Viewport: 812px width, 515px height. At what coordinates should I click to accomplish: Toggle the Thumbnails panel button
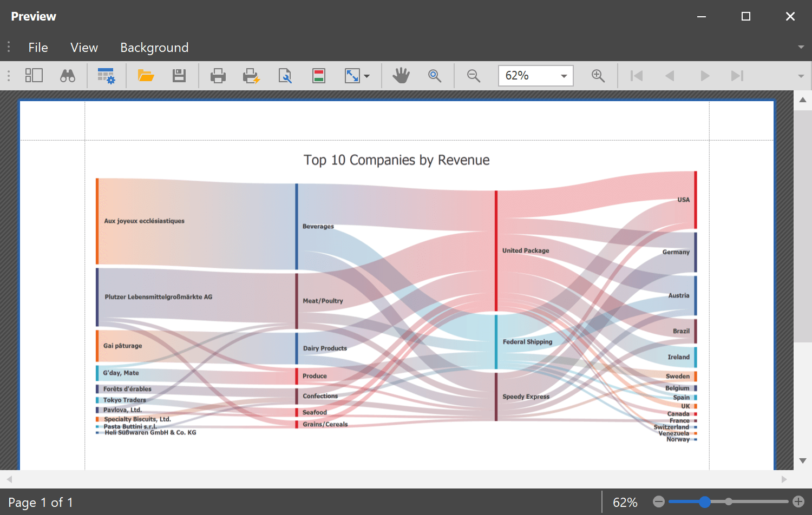[34, 76]
